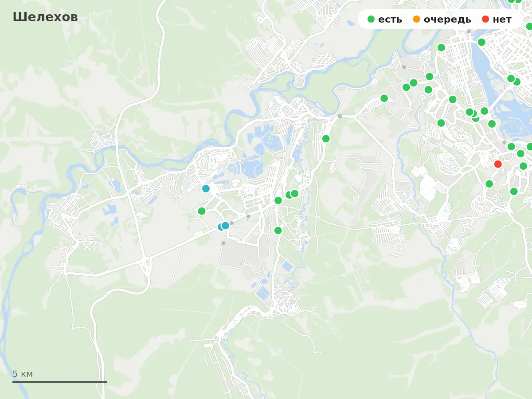Image resolution: width=532 pixels, height=399 pixels.
Task: Click the rightmost of the two adjacent green markers in Shelekhov
Action: [x=294, y=193]
